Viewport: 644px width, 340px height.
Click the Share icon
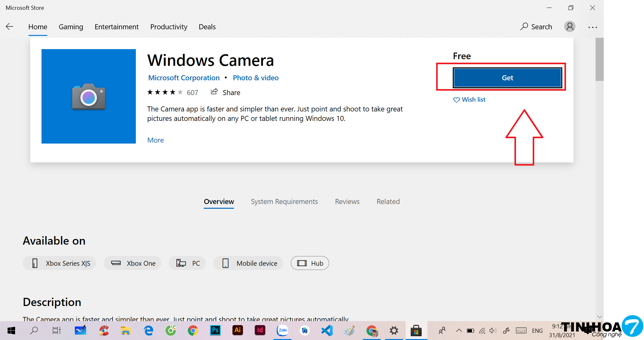[x=214, y=92]
